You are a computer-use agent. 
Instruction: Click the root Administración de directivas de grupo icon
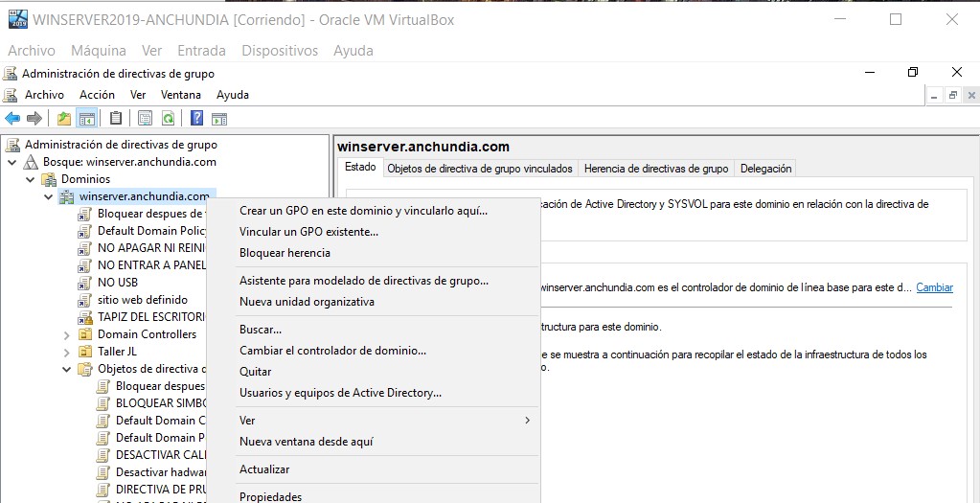tap(12, 145)
